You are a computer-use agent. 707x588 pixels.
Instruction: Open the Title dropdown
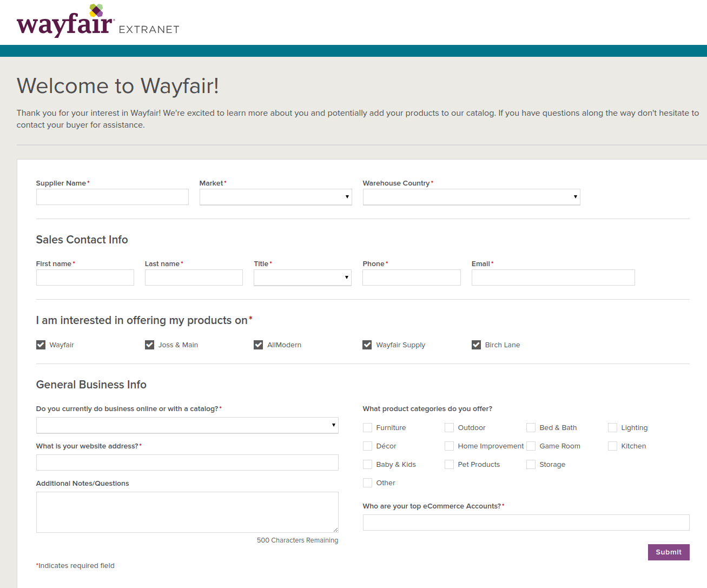coord(303,278)
